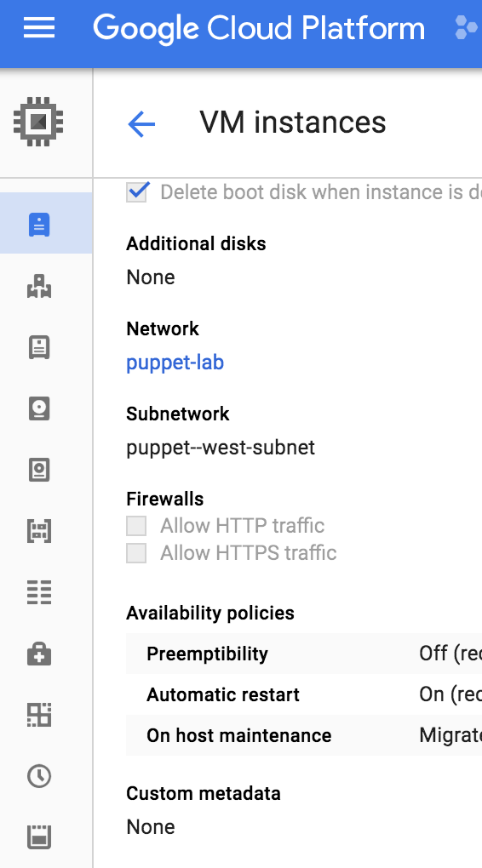Open project selector in header
Viewport: 482px width, 868px height.
pos(467,28)
